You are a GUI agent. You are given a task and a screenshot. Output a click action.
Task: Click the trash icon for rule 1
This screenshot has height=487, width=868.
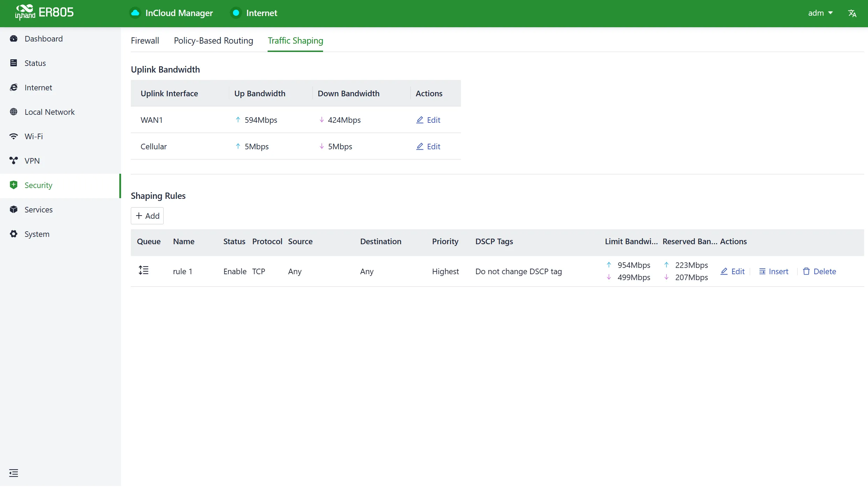(x=806, y=271)
